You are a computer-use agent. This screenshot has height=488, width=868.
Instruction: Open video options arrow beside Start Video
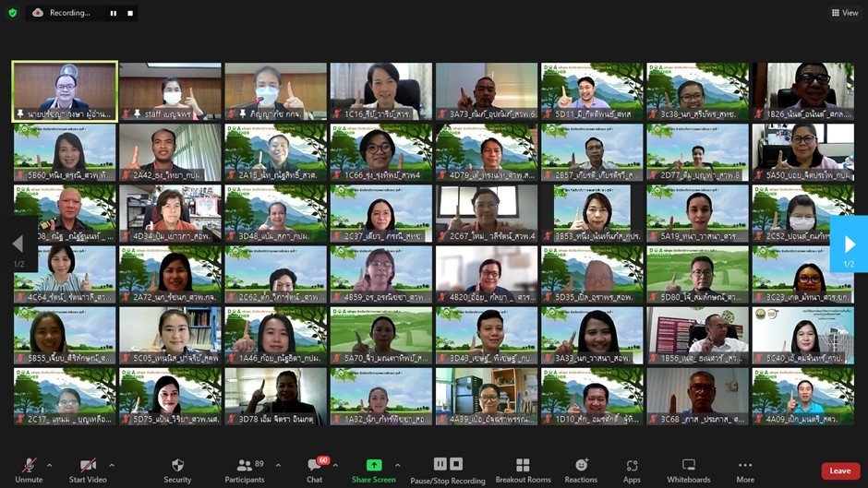112,465
